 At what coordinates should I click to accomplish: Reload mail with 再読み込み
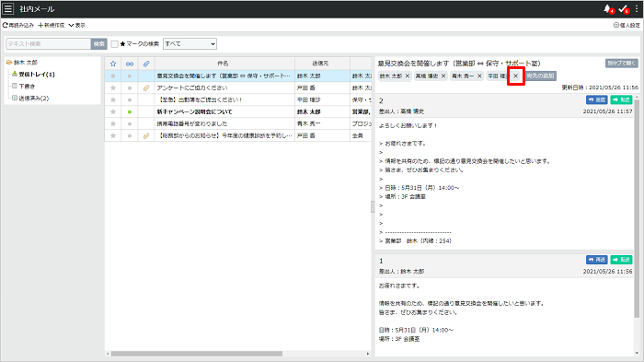coord(18,25)
